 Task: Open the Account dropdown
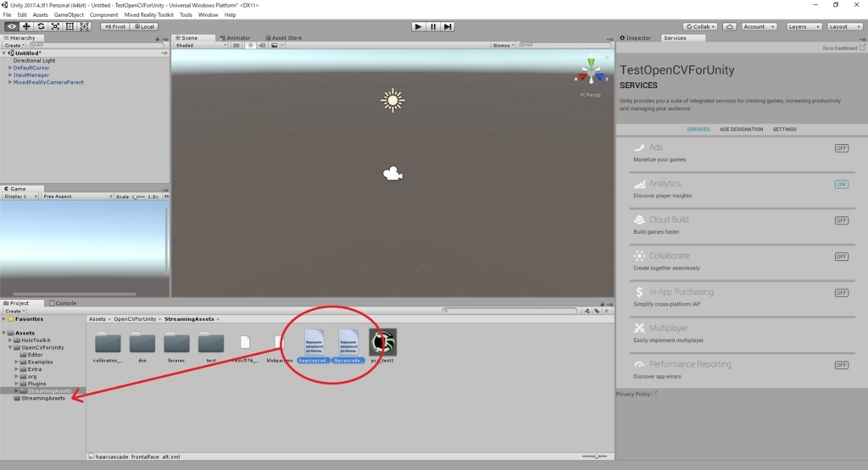pyautogui.click(x=759, y=26)
